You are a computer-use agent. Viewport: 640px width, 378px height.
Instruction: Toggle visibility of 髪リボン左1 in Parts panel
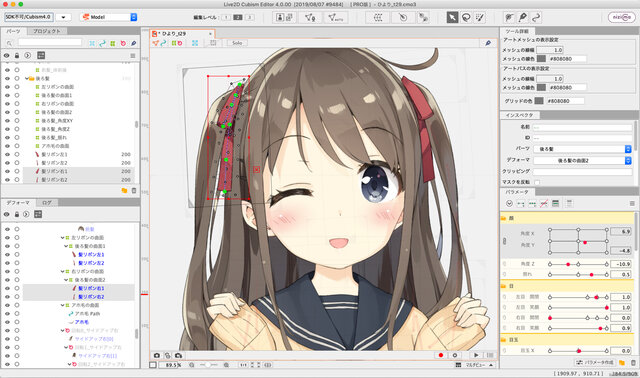pyautogui.click(x=7, y=154)
